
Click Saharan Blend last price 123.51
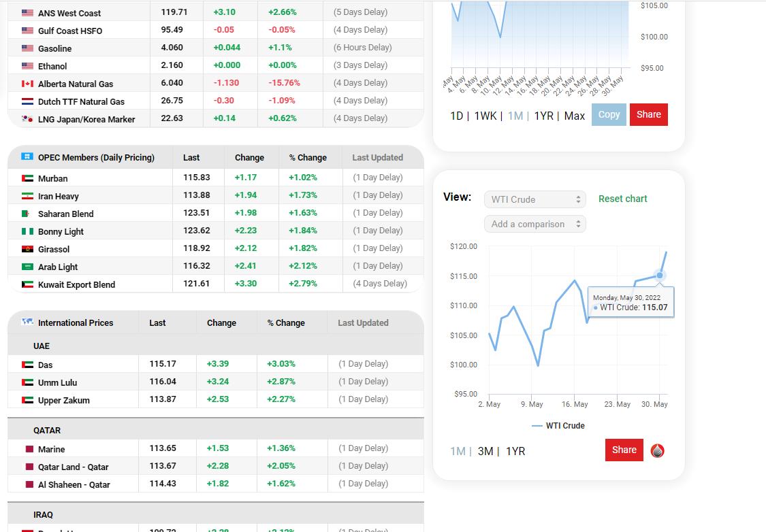196,213
